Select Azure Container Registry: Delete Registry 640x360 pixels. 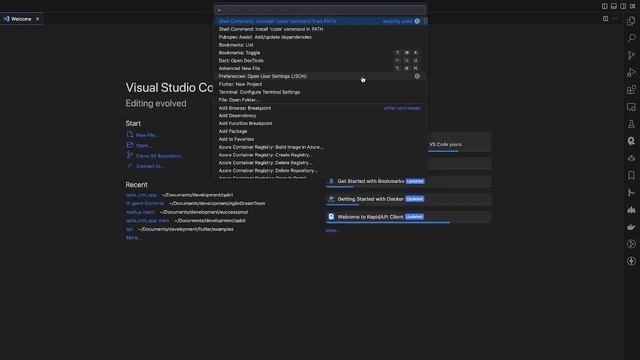(320, 162)
